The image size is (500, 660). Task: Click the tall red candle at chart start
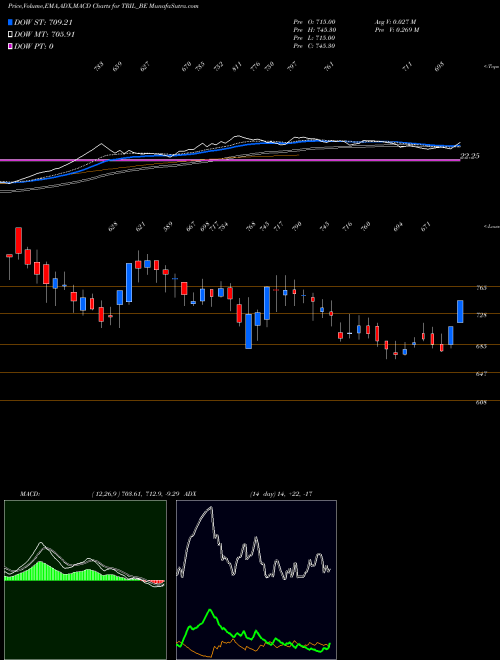pos(19,241)
